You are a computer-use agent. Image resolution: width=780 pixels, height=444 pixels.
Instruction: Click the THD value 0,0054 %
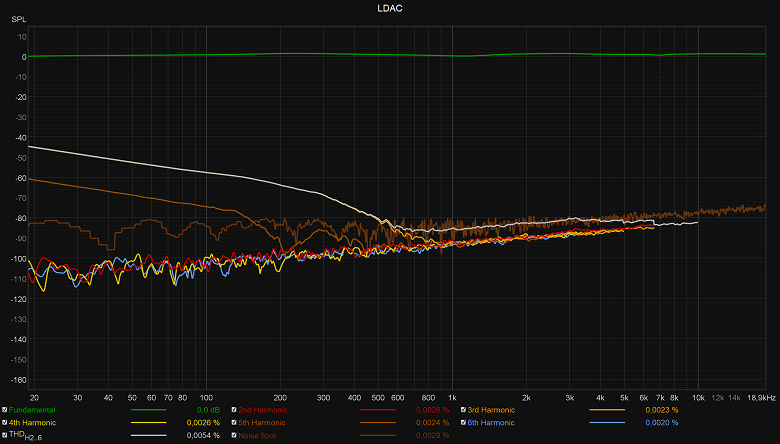pyautogui.click(x=203, y=436)
